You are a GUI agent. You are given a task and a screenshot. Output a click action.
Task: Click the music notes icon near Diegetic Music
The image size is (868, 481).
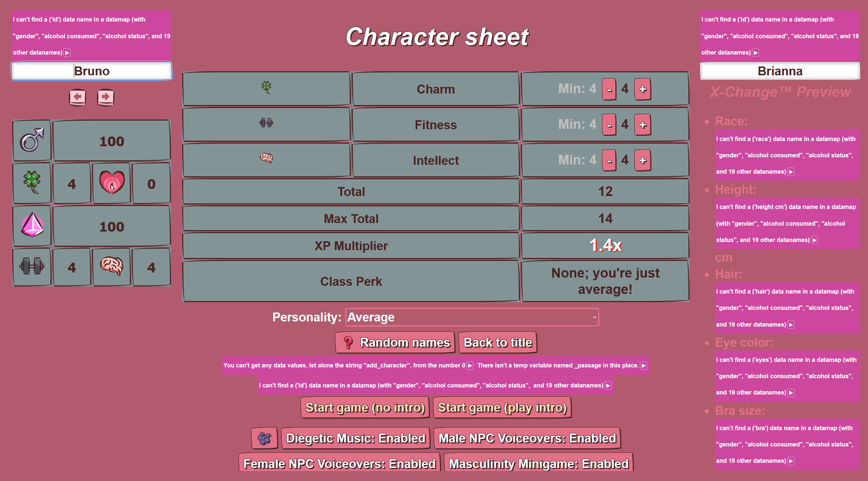264,438
